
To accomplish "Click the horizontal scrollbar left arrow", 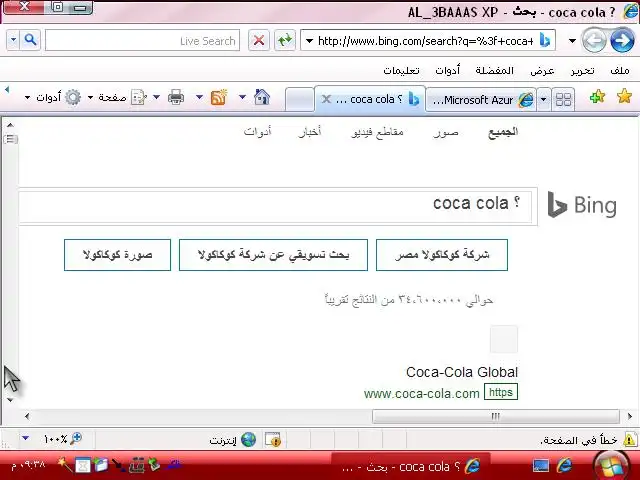I will pos(27,416).
